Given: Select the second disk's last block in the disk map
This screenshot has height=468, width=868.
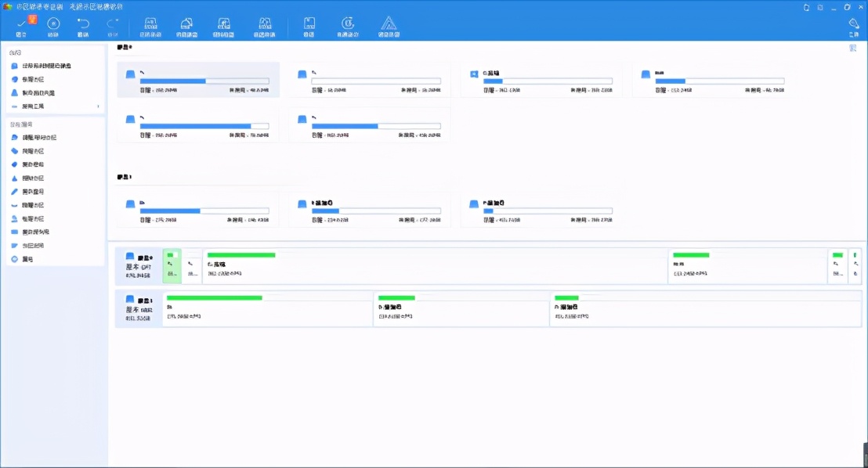Looking at the screenshot, I should (x=706, y=308).
